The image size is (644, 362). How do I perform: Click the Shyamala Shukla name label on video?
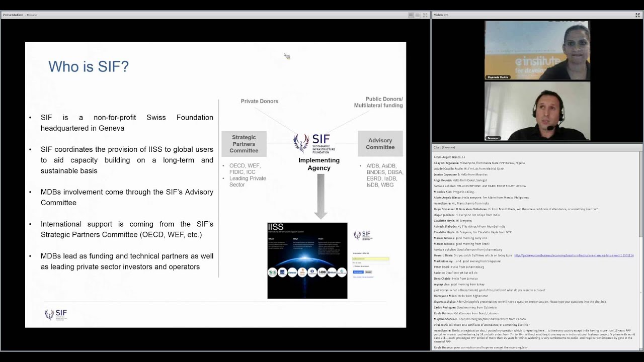pos(498,77)
